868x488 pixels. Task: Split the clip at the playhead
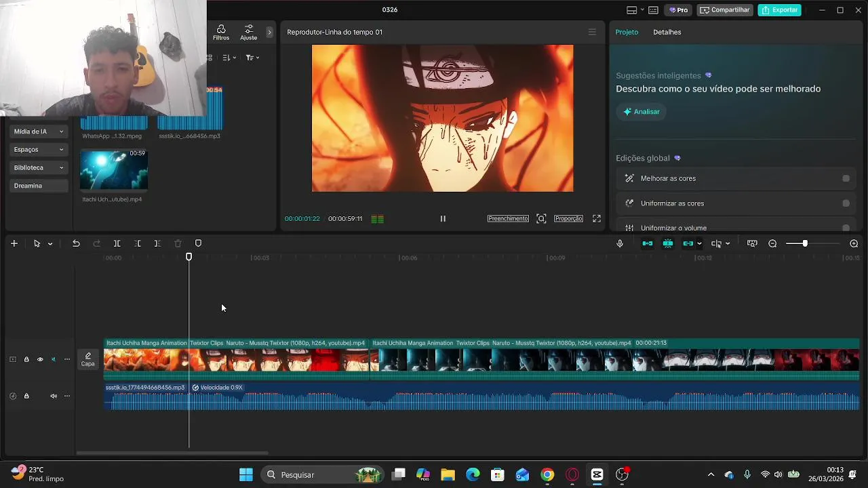117,243
